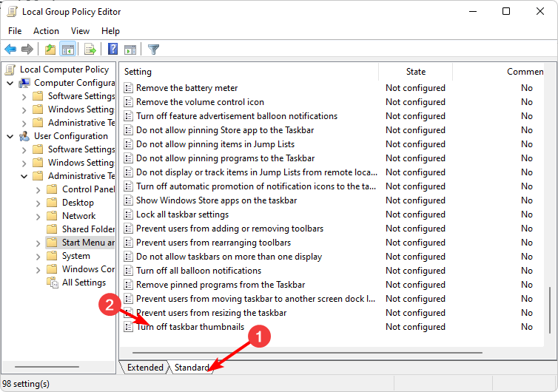The height and width of the screenshot is (392, 558).
Task: Click the tree pane horizontal scrollbar
Action: 47,367
